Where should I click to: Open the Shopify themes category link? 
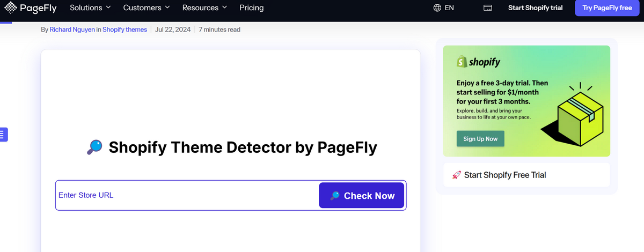coord(125,29)
